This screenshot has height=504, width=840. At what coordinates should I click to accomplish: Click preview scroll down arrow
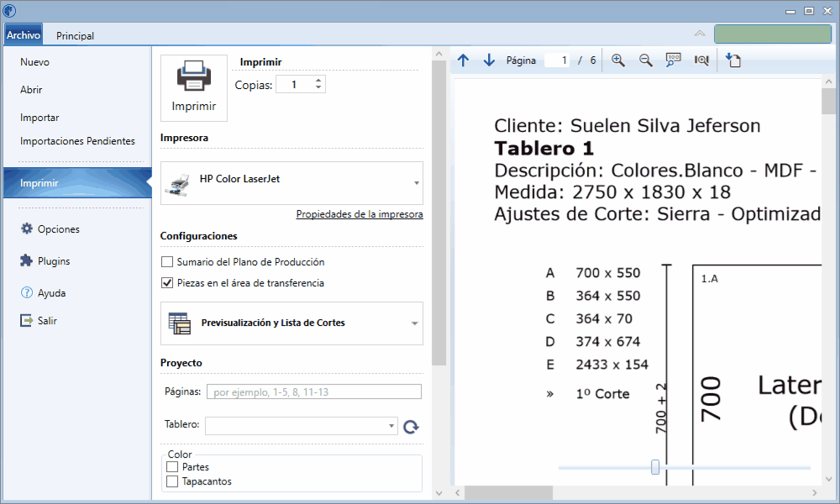point(828,479)
